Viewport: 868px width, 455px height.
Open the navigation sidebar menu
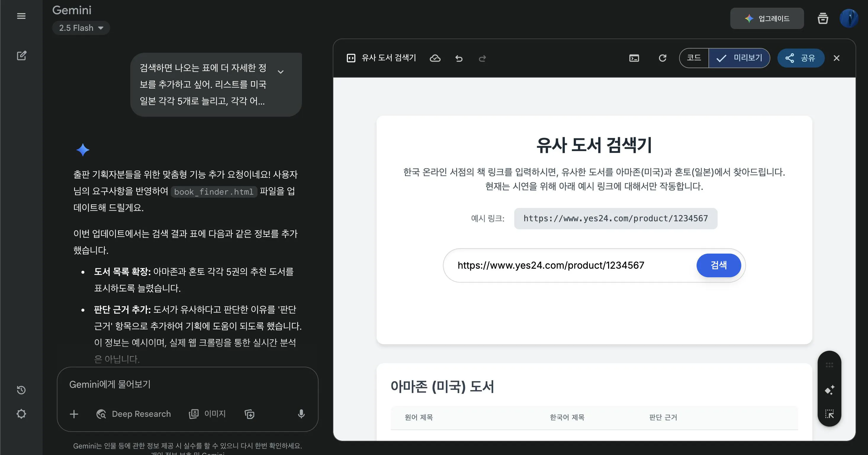tap(21, 16)
